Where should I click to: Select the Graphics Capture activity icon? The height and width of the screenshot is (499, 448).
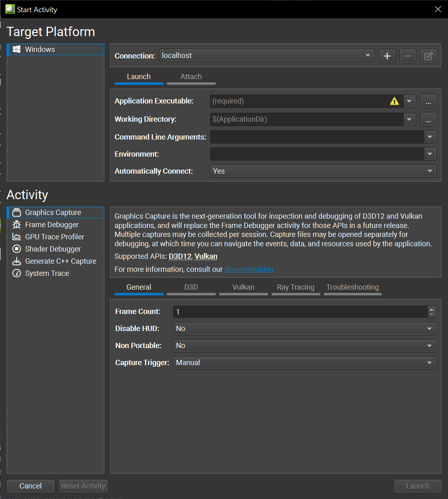tap(17, 213)
